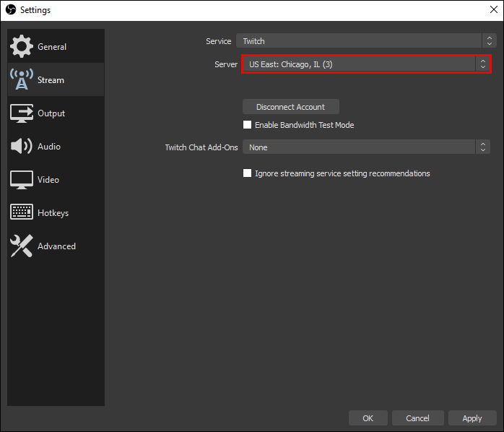Check Ignore streaming service setting recommendations
This screenshot has width=504, height=432.
pos(248,173)
